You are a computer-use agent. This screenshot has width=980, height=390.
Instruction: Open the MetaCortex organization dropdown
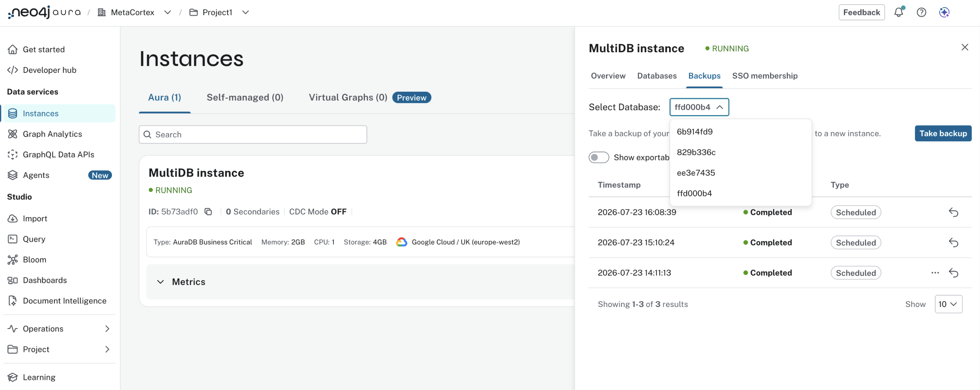coord(167,12)
